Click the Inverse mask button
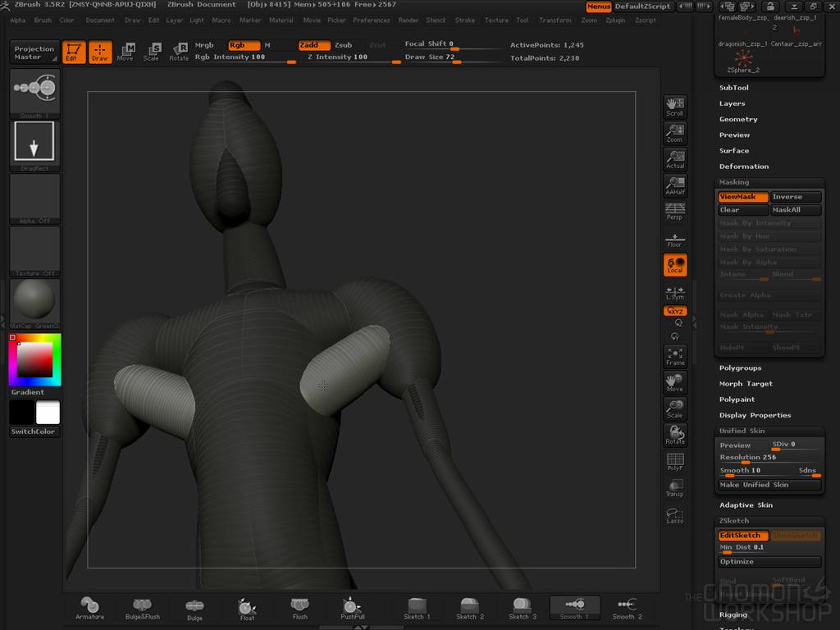The width and height of the screenshot is (840, 630). click(x=796, y=197)
